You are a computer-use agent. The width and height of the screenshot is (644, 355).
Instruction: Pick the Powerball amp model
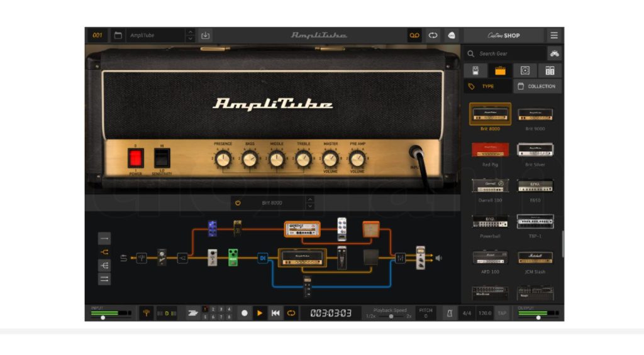tap(490, 222)
